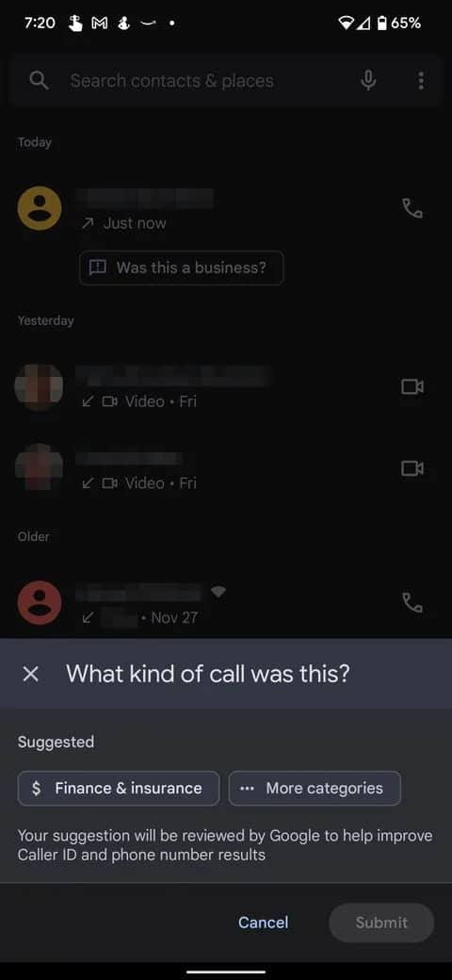Open the three-dot overflow menu

coord(421,81)
